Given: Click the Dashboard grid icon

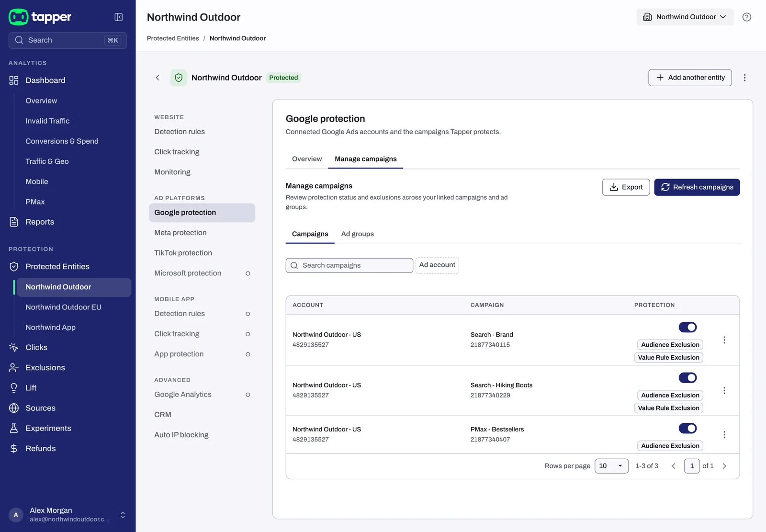Looking at the screenshot, I should point(14,80).
